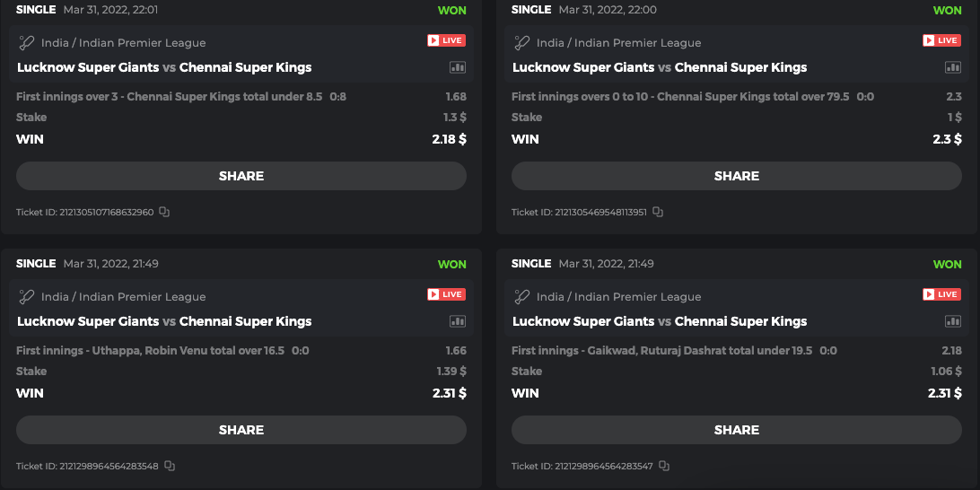Open India / Indian Premier League in 22:00 card

[618, 43]
